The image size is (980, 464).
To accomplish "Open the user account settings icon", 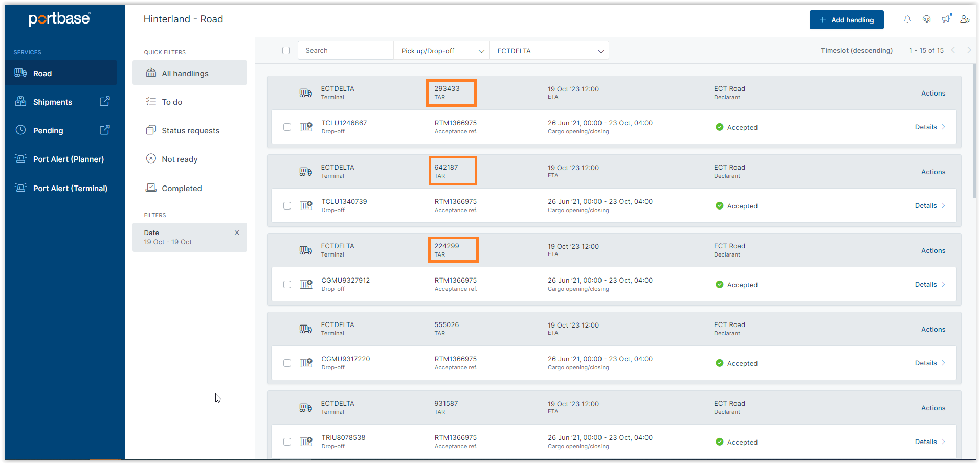I will (x=965, y=19).
